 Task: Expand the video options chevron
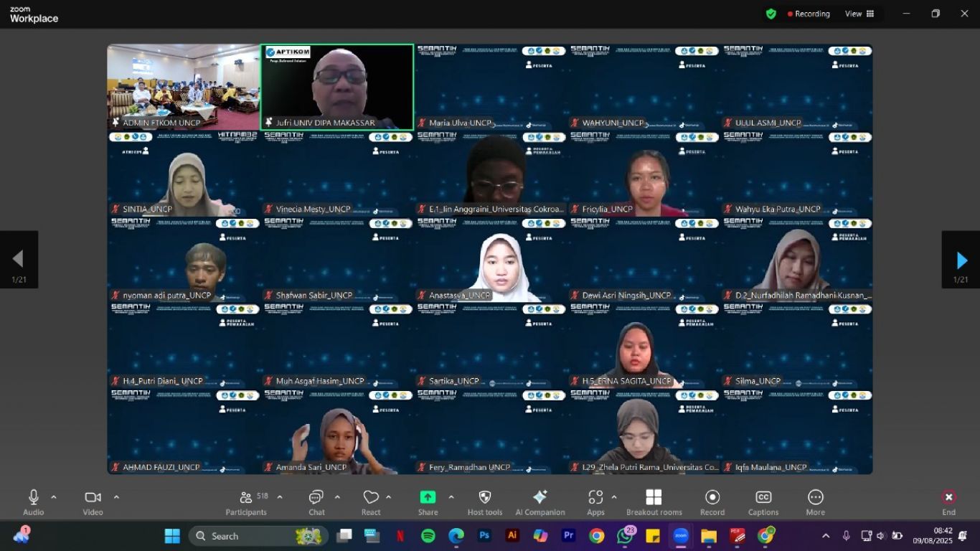tap(116, 497)
